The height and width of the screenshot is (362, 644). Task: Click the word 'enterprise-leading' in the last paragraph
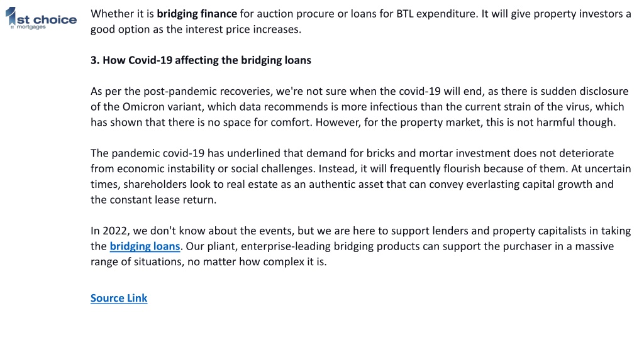point(286,246)
